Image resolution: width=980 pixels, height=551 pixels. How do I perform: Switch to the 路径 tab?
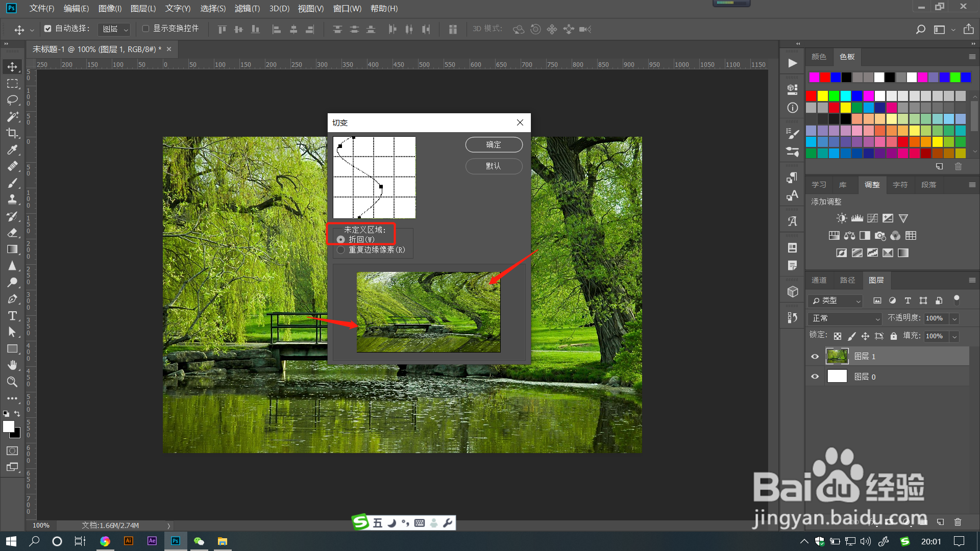pos(847,280)
